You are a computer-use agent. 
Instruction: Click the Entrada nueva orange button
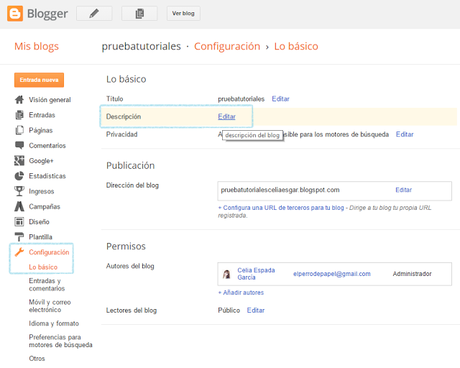tap(39, 80)
